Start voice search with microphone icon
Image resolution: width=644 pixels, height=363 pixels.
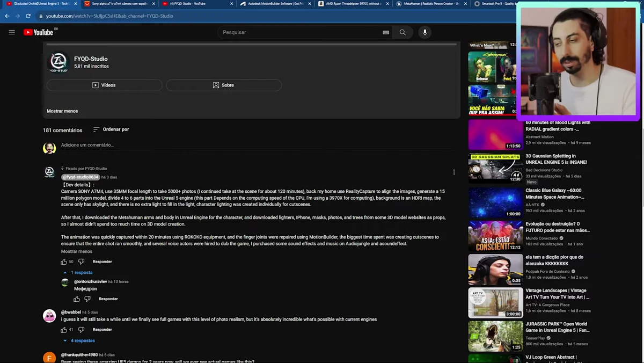(425, 32)
